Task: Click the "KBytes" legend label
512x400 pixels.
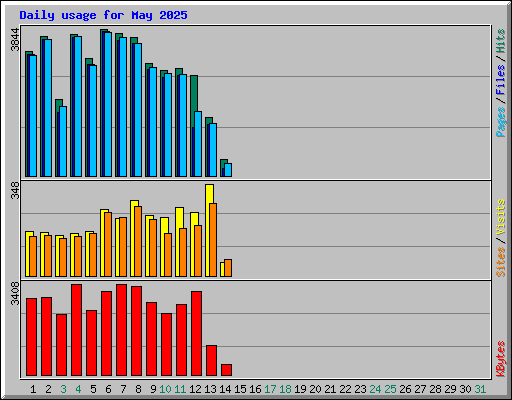Action: tap(501, 359)
